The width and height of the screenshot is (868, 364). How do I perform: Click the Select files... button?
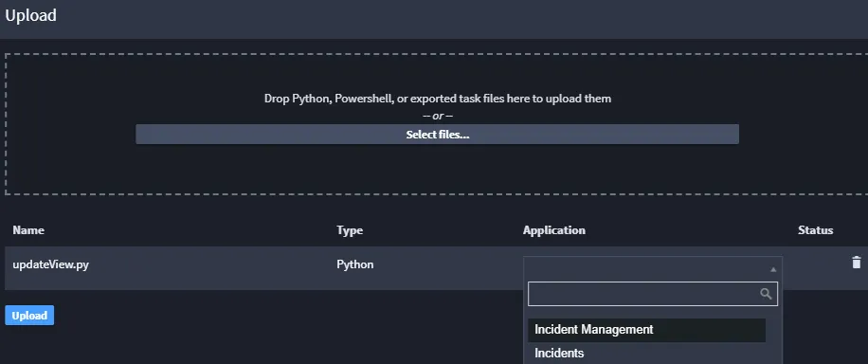tap(438, 135)
